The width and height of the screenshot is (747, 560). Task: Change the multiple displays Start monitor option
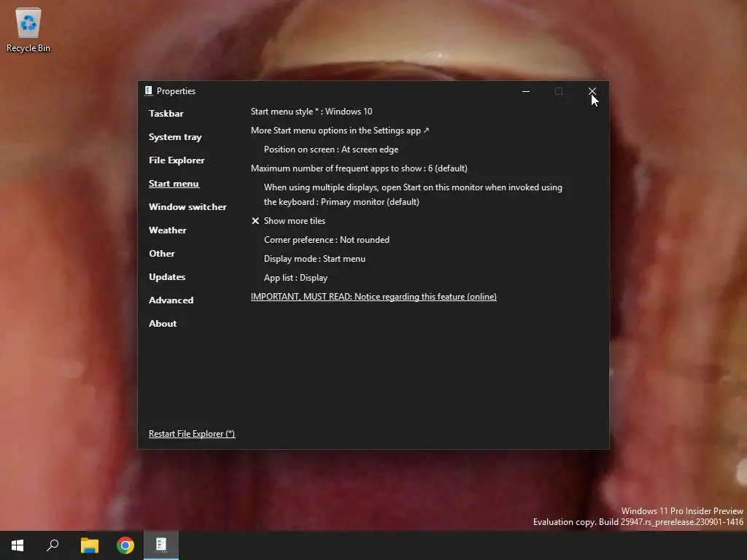tap(413, 194)
